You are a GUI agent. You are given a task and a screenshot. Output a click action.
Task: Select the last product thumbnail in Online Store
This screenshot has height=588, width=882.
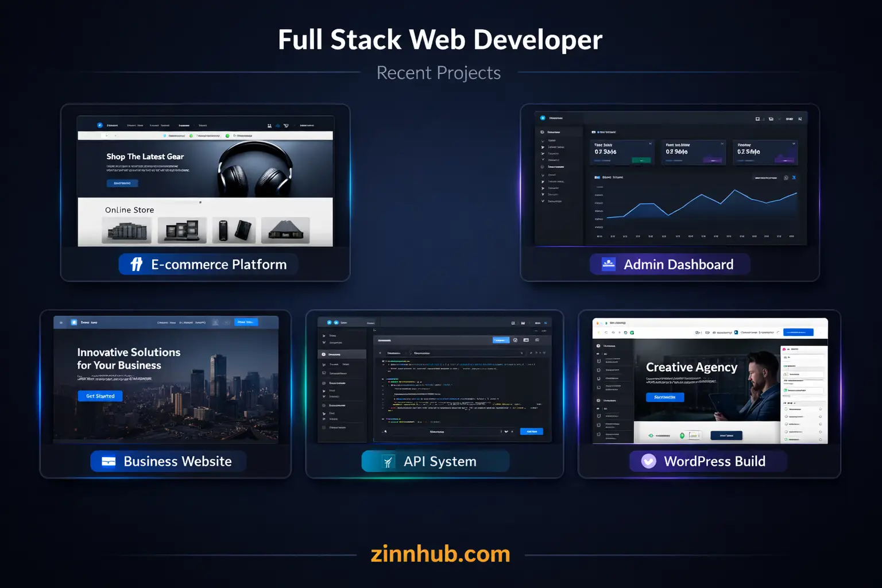(x=285, y=230)
